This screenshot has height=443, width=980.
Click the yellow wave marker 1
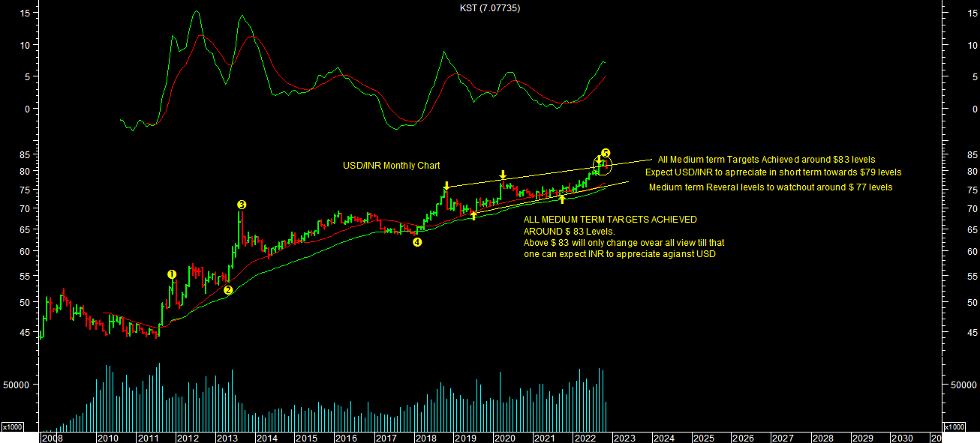[171, 274]
